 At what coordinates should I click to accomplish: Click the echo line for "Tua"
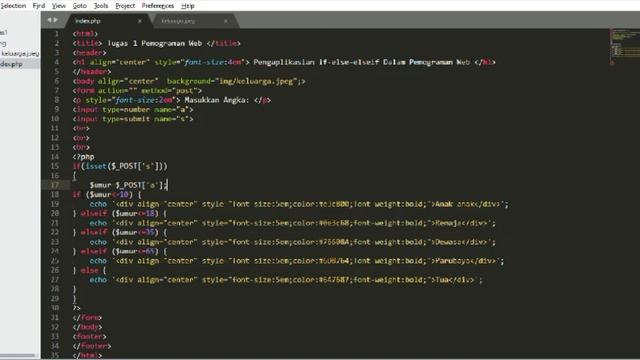tap(286, 280)
